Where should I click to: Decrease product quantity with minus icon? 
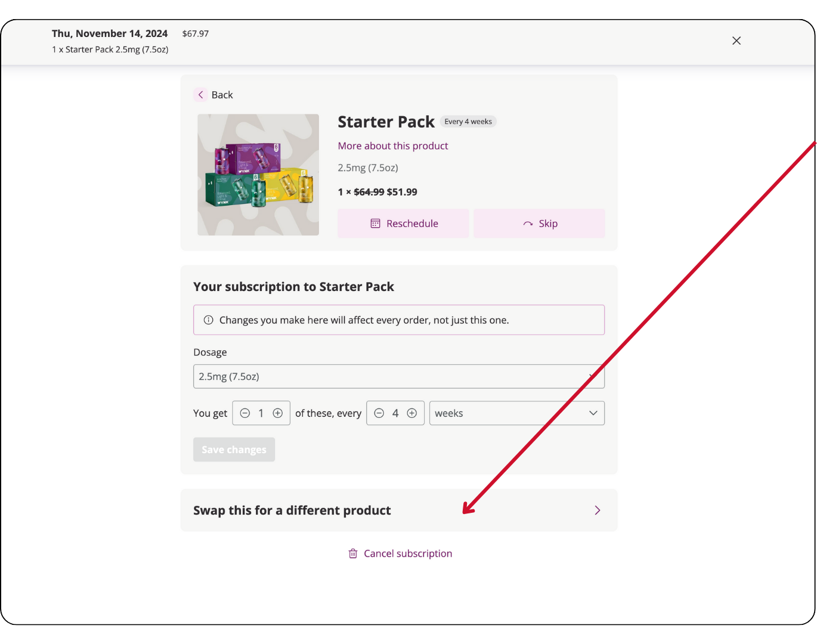point(245,413)
